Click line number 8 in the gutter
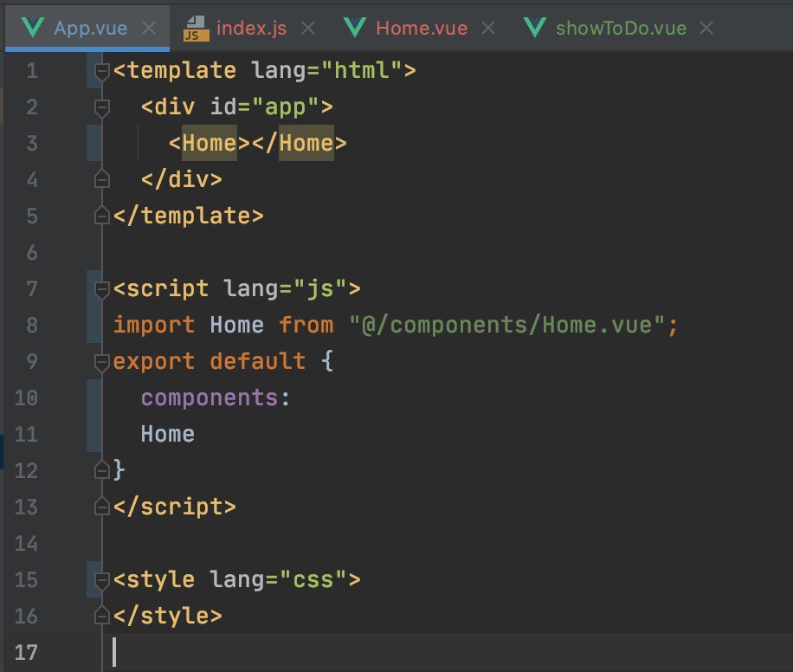Image resolution: width=793 pixels, height=672 pixels. 32,326
